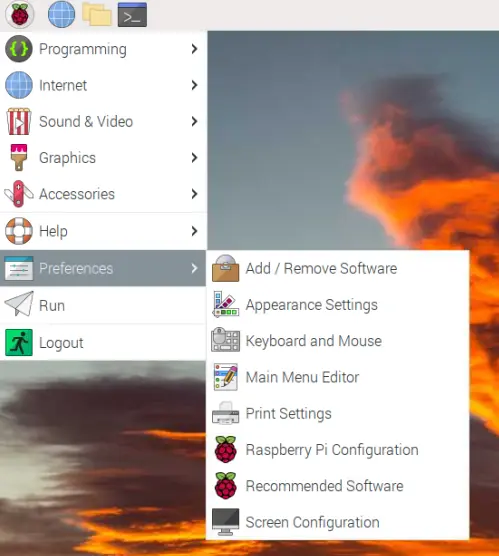Open the Sound & Video menu category

click(x=103, y=121)
